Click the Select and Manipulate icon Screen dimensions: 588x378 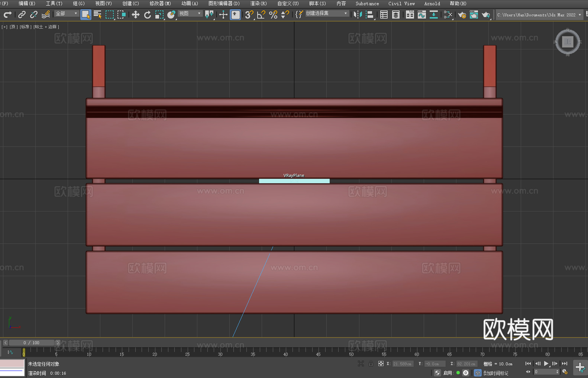pyautogui.click(x=223, y=14)
